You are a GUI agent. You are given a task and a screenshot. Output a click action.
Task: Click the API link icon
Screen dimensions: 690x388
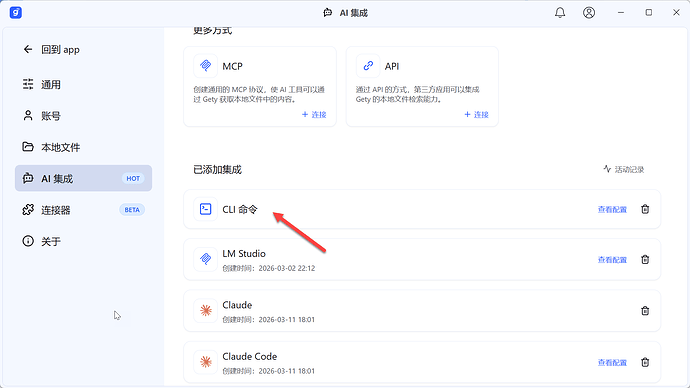click(368, 66)
